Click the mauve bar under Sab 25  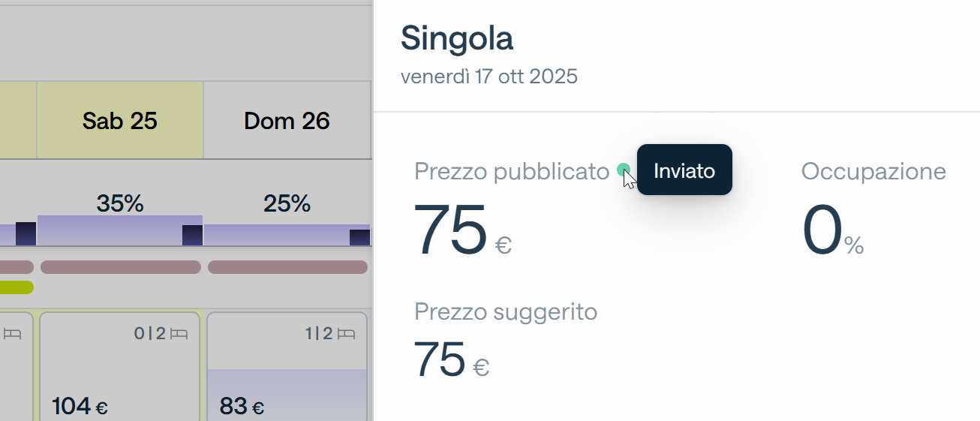120,267
